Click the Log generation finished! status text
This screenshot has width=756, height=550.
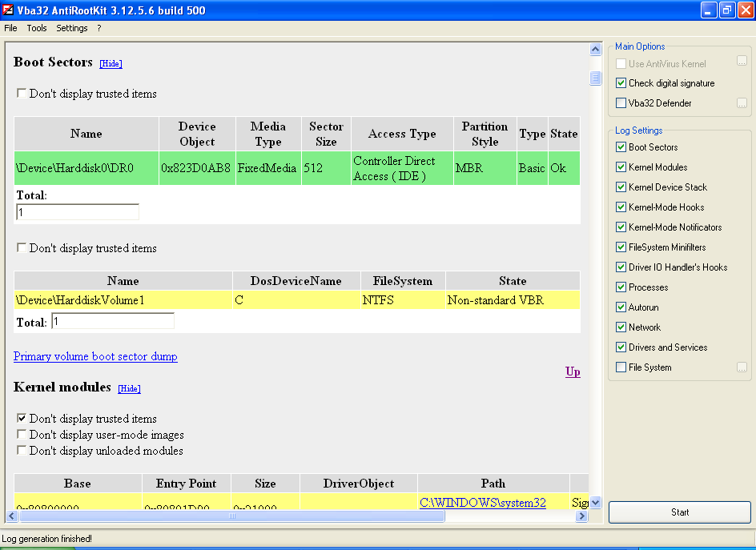[46, 539]
